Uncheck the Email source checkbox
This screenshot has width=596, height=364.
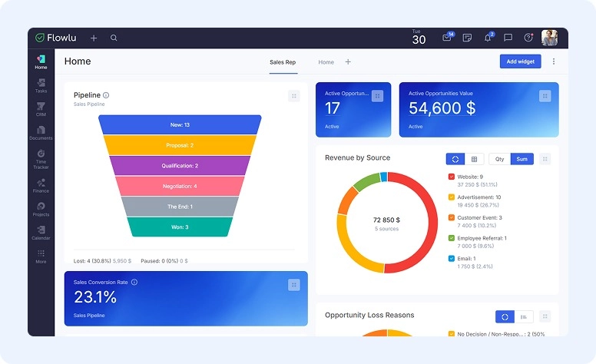click(452, 258)
